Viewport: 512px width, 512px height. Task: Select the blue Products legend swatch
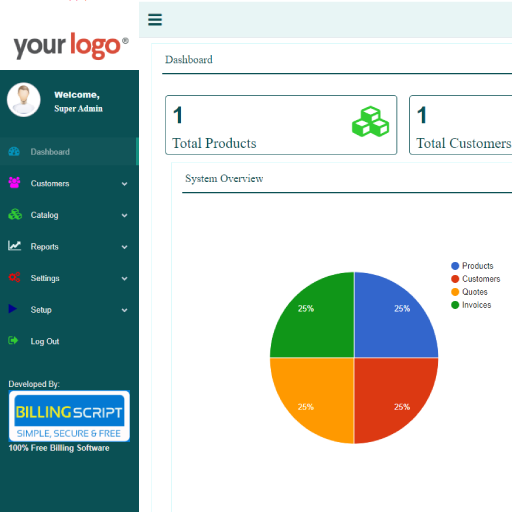(455, 266)
